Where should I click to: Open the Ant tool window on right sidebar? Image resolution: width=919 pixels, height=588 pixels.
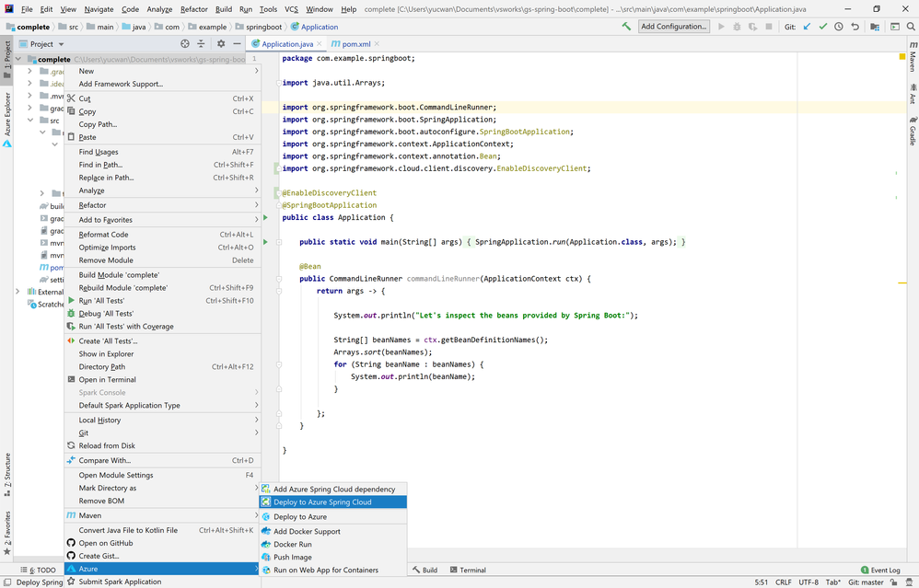[x=913, y=94]
